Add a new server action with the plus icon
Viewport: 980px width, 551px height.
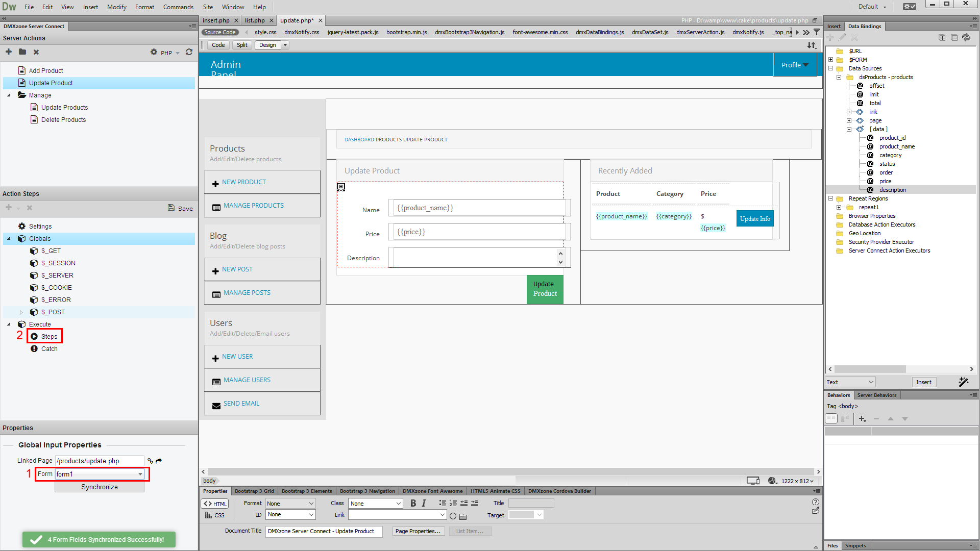coord(9,52)
